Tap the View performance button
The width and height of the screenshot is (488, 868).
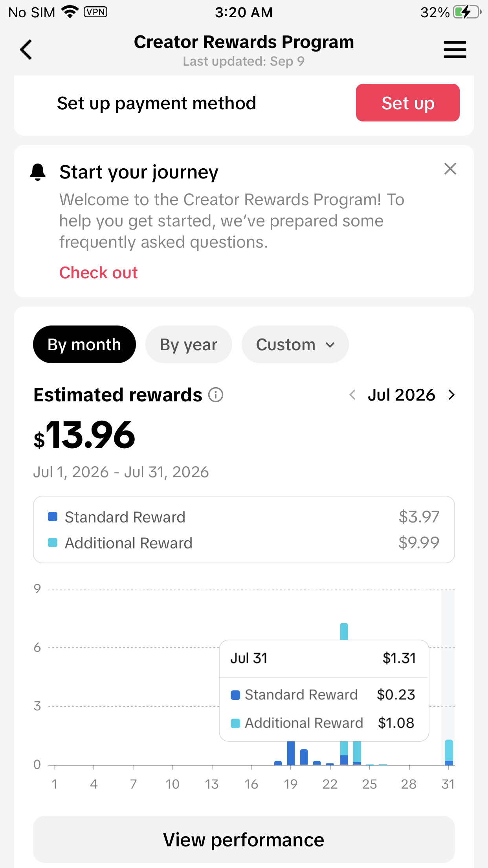(244, 839)
